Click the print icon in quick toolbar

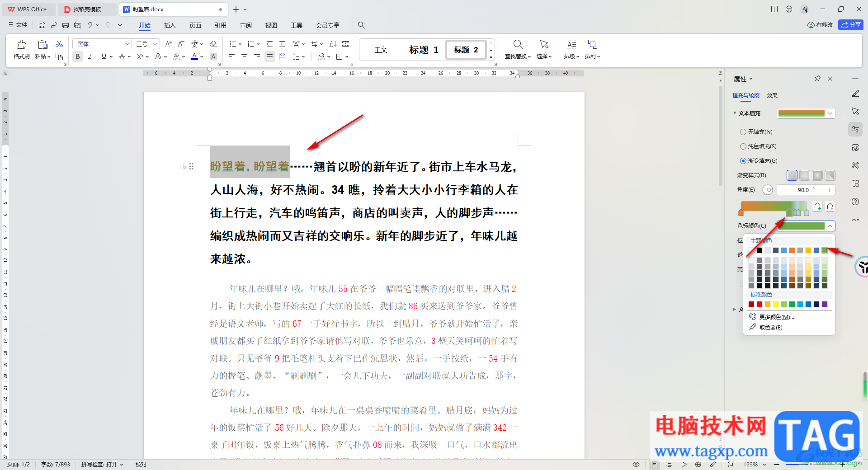pyautogui.click(x=66, y=25)
